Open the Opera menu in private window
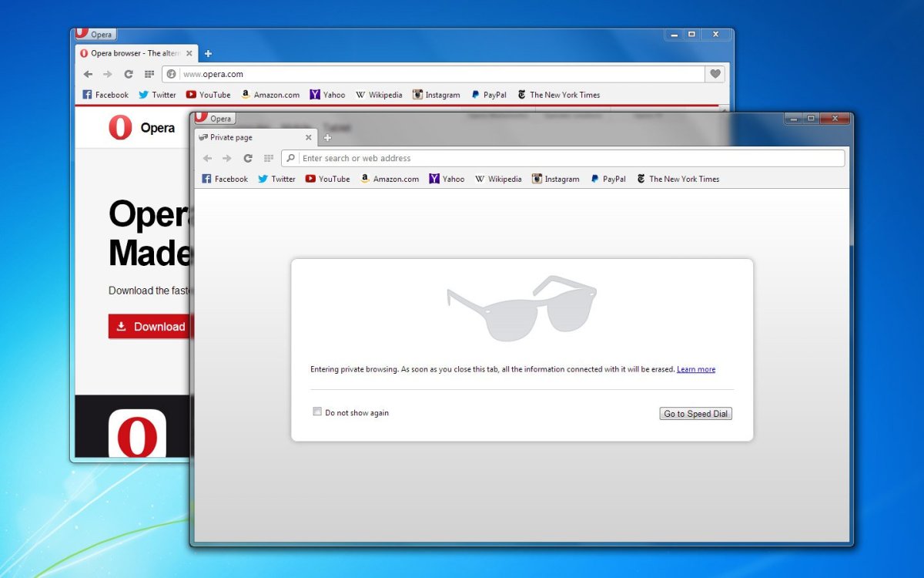The image size is (924, 578). coord(216,119)
